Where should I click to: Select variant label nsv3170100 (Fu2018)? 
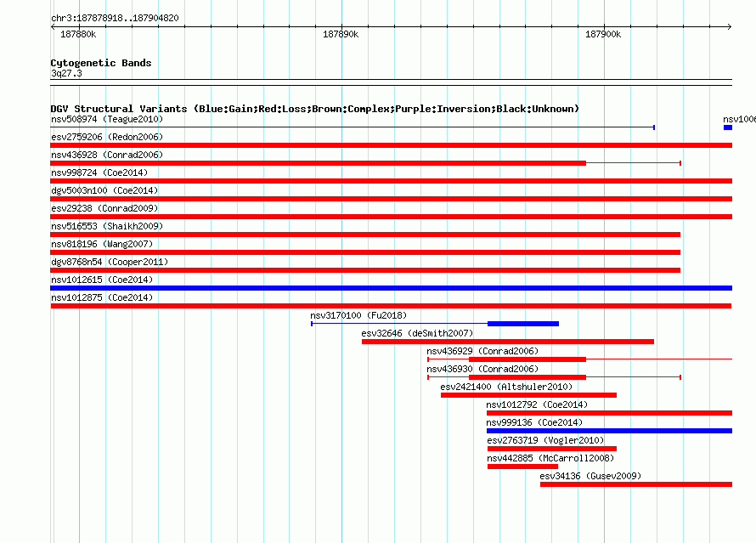pyautogui.click(x=358, y=315)
